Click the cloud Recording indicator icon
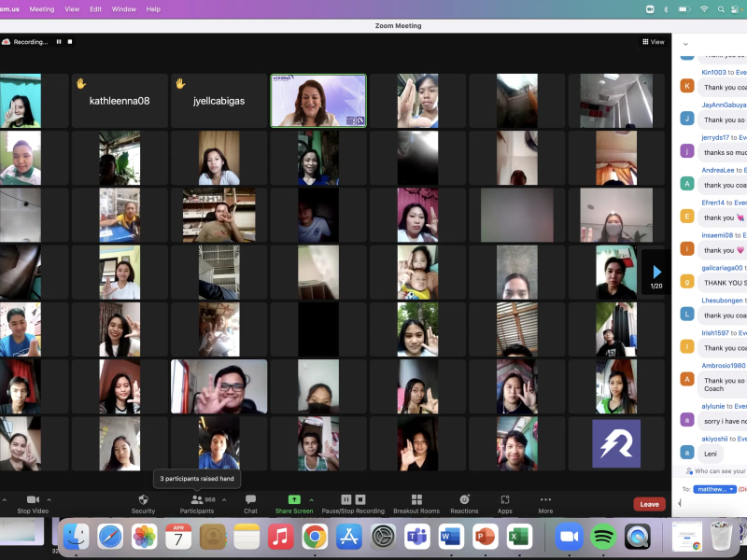This screenshot has height=560, width=747. click(x=7, y=42)
